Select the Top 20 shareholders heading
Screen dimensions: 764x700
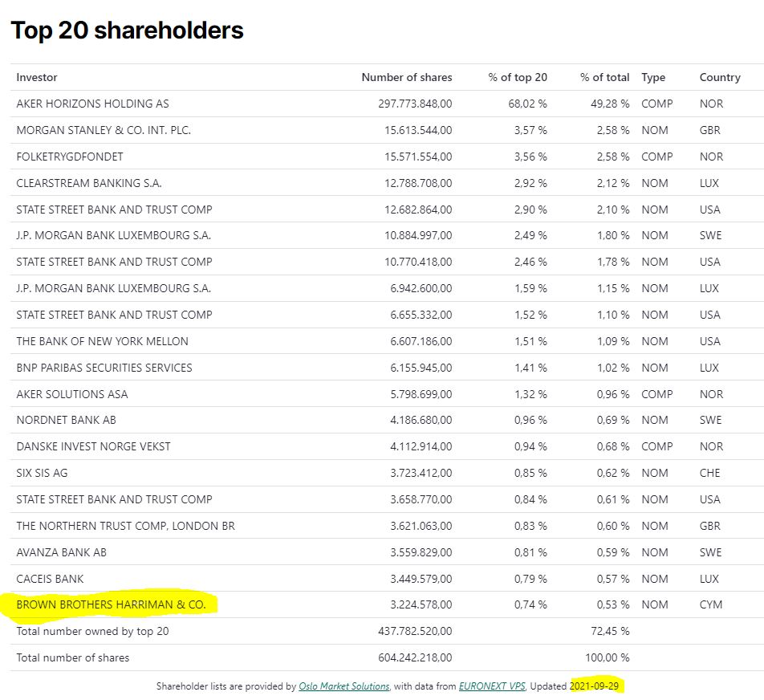coord(127,31)
